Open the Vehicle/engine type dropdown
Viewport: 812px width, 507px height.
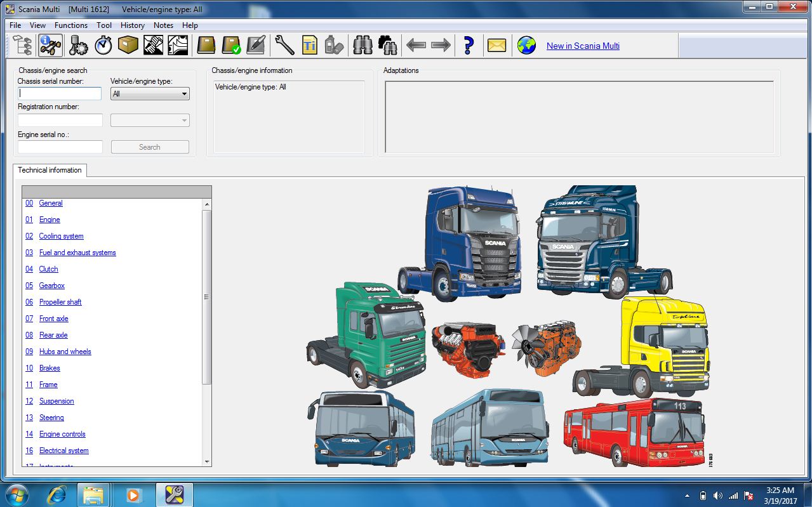[150, 94]
